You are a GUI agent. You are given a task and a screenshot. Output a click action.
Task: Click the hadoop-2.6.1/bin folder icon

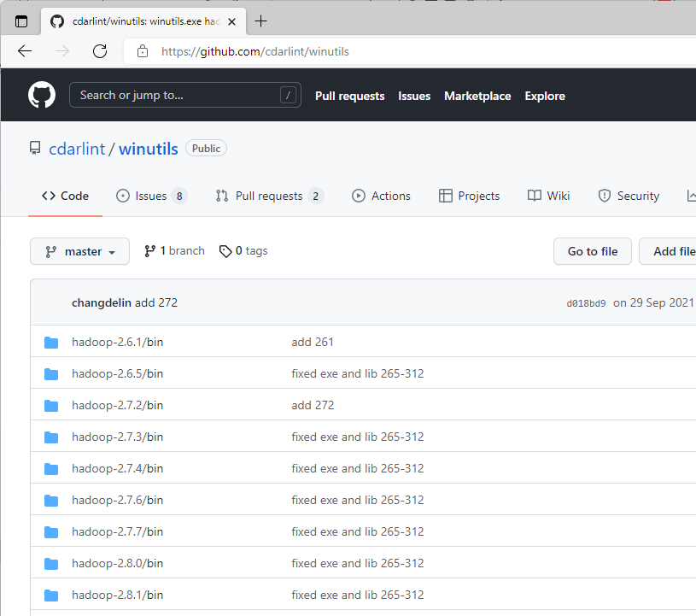coord(51,343)
